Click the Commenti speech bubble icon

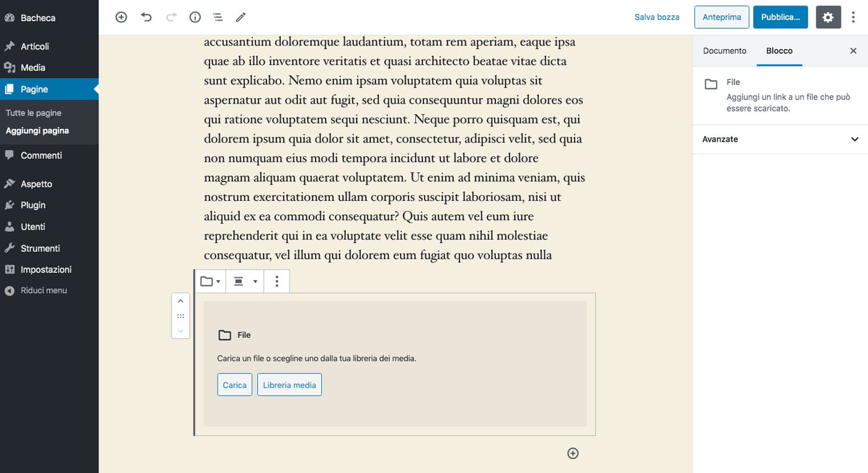(9, 156)
